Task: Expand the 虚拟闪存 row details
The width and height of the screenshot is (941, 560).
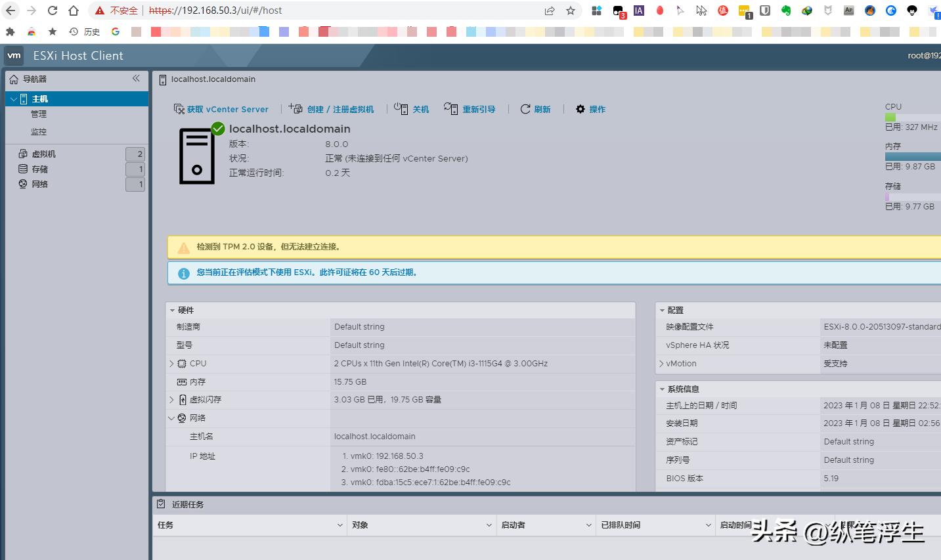Action: [x=171, y=399]
